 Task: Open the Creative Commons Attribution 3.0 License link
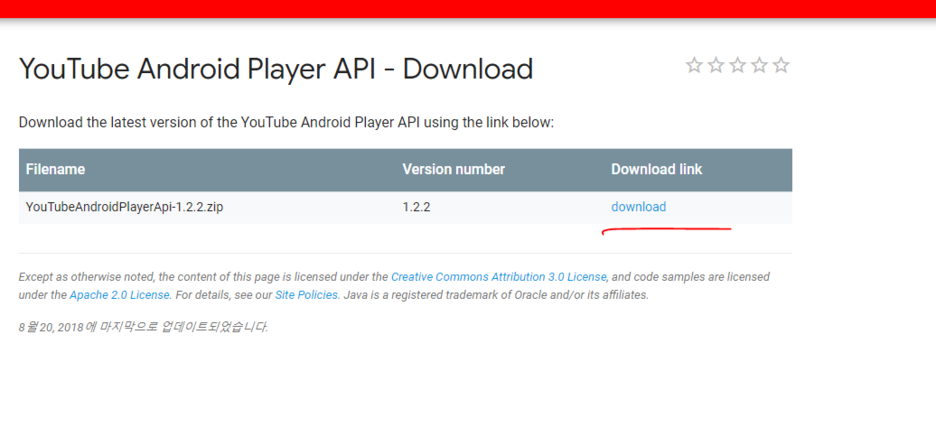tap(498, 277)
